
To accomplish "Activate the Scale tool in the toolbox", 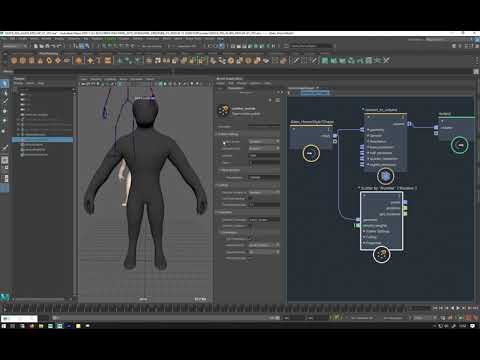I will click(5, 130).
